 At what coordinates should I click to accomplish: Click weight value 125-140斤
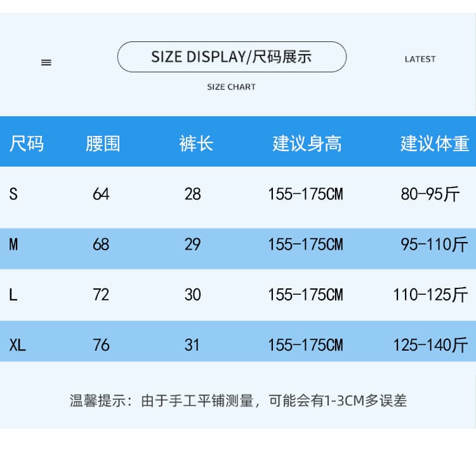[430, 345]
